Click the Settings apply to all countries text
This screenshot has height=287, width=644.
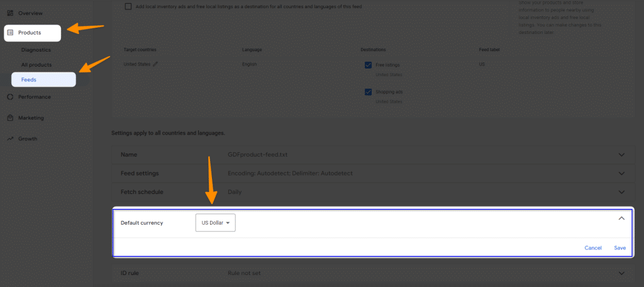pos(168,133)
